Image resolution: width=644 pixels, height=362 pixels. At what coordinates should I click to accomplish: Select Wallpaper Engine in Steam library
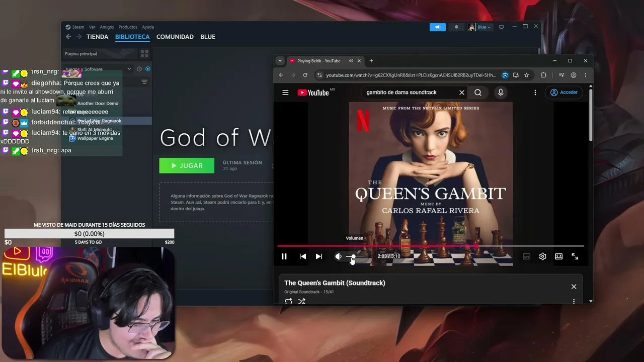click(x=95, y=138)
